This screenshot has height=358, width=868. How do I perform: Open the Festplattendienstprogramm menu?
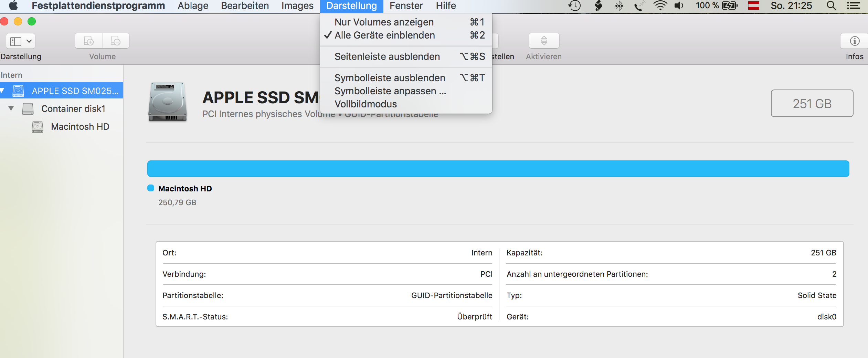[98, 6]
